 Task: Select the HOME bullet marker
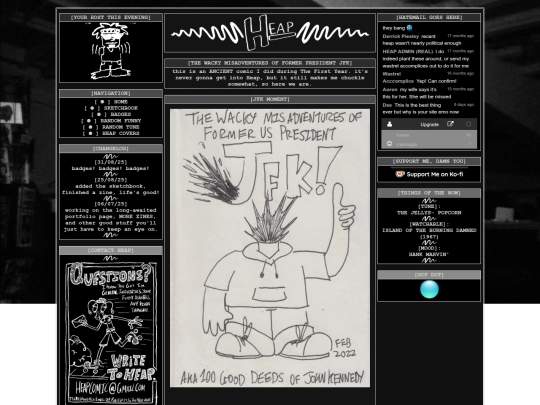pos(102,102)
